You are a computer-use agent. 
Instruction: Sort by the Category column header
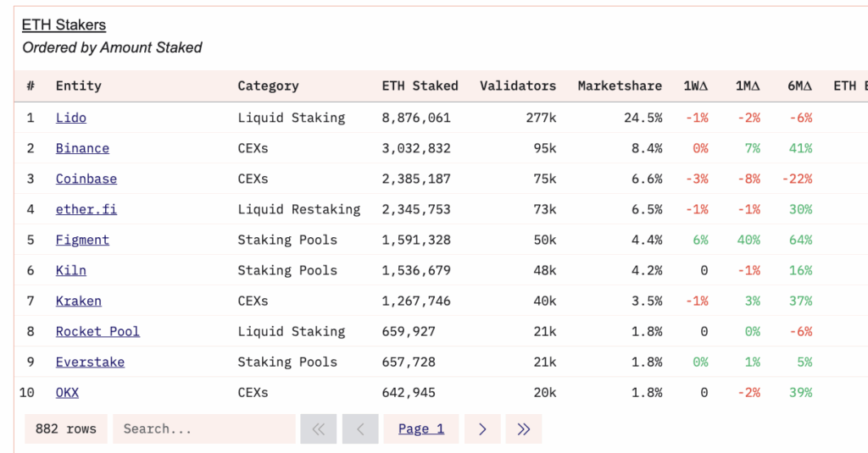[x=268, y=86]
